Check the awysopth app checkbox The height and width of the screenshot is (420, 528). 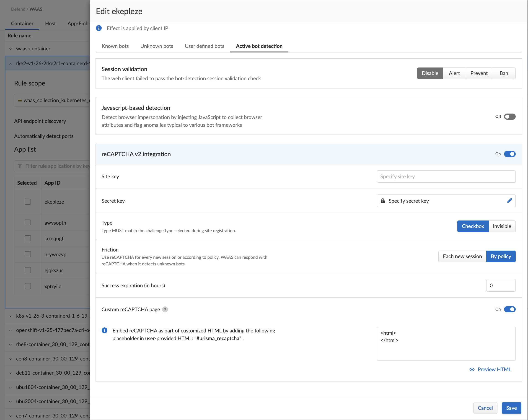point(28,223)
